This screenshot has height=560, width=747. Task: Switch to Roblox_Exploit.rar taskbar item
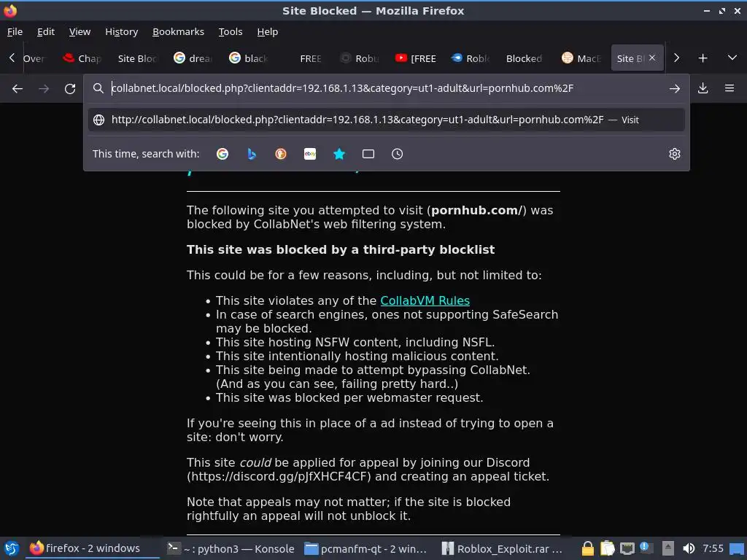pyautogui.click(x=502, y=548)
